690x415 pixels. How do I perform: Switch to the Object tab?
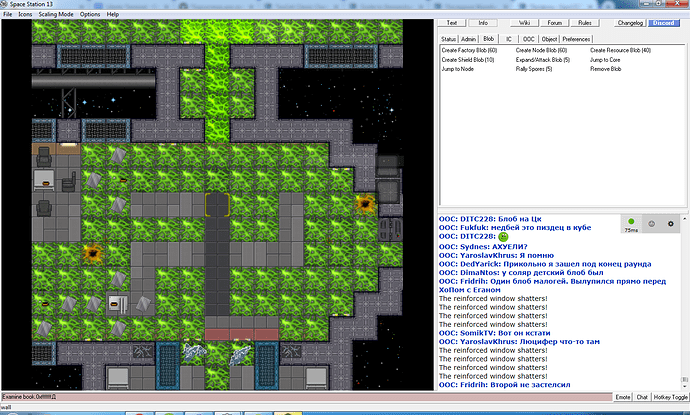tap(549, 39)
